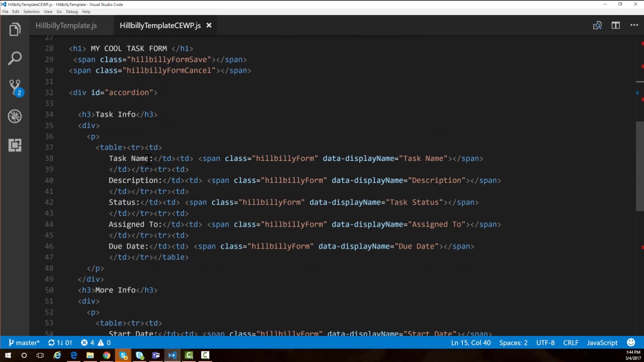Open the Debug view in the activity bar
The height and width of the screenshot is (362, 644).
click(x=15, y=116)
